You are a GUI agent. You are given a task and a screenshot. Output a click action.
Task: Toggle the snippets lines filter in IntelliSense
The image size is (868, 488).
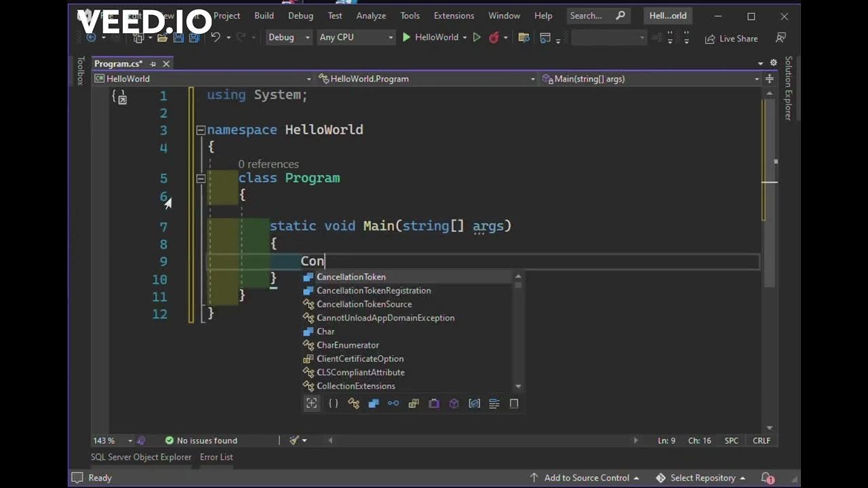pyautogui.click(x=494, y=403)
